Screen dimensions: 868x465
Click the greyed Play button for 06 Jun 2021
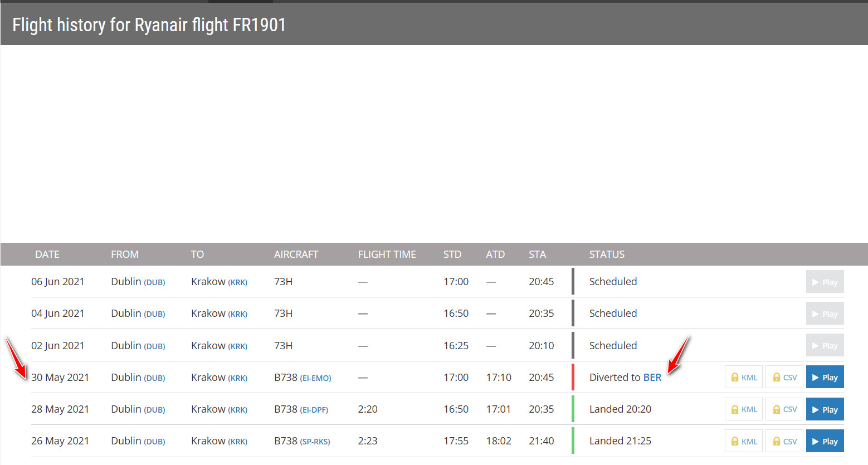click(825, 282)
